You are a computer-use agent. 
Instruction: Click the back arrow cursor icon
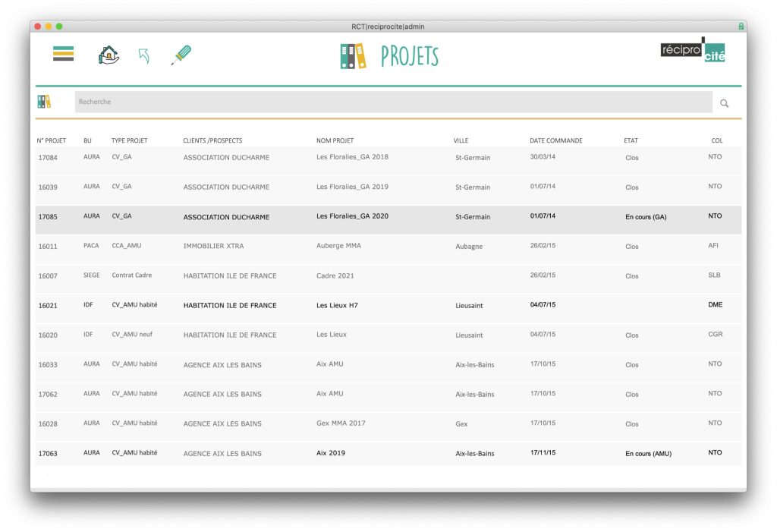pos(144,55)
